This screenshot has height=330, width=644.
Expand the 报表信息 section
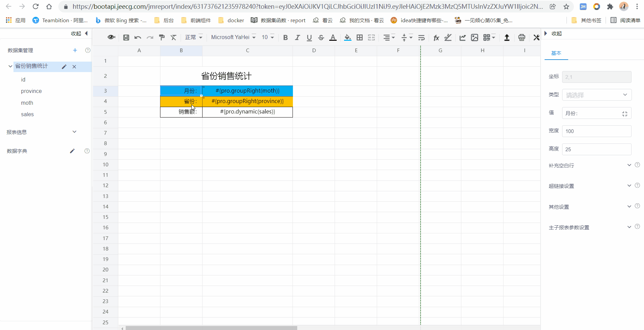click(74, 132)
